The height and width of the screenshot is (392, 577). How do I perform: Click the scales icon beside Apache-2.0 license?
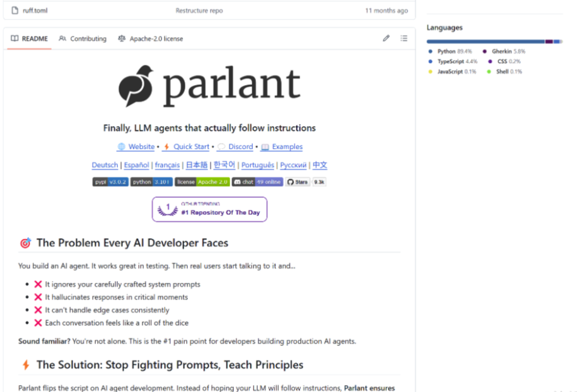(x=122, y=38)
